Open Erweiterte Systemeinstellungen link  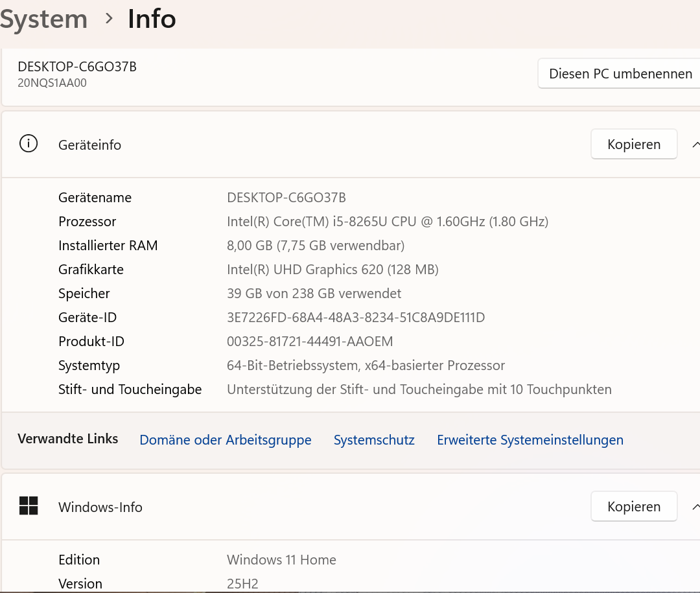coord(530,440)
